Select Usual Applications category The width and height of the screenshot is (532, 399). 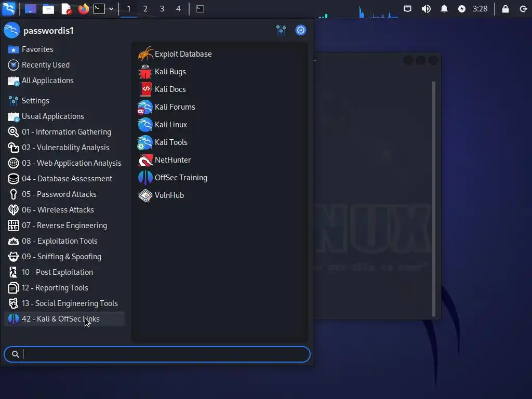64,116
